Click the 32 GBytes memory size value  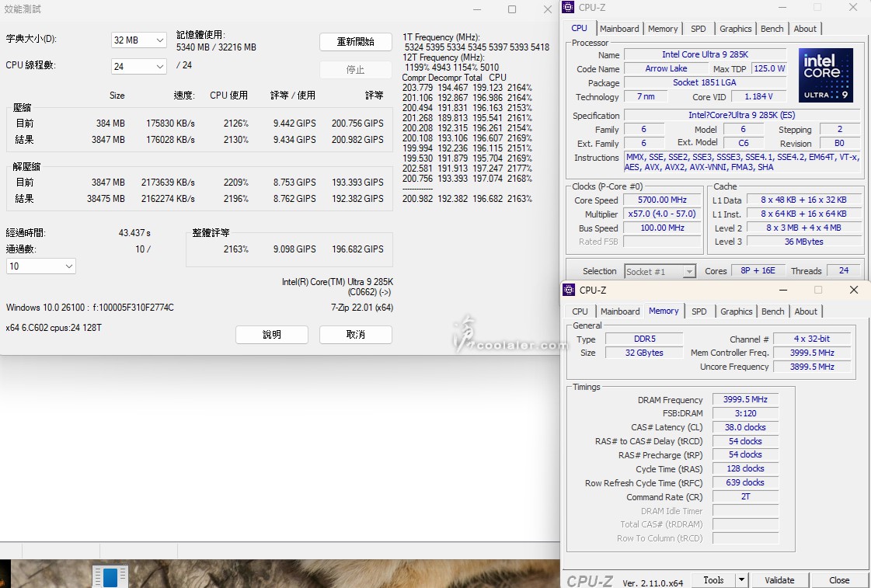tap(644, 353)
